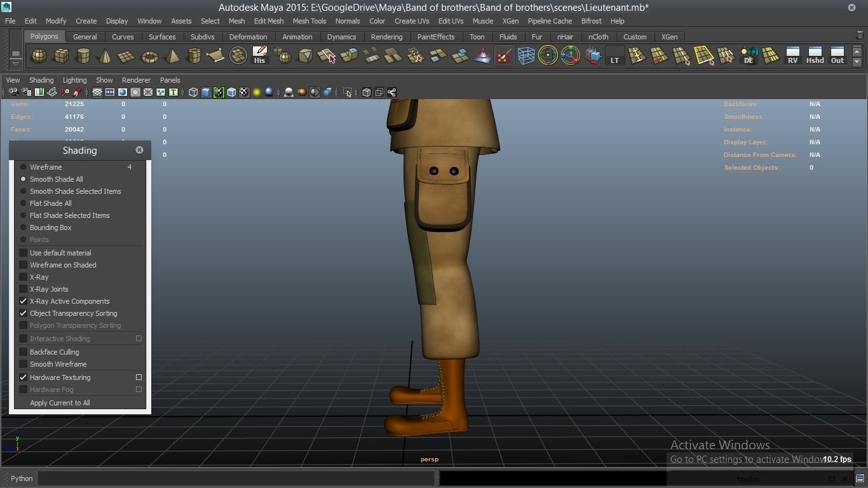Open the script editor icon at bottom right
Image resolution: width=868 pixels, height=488 pixels.
[x=860, y=478]
